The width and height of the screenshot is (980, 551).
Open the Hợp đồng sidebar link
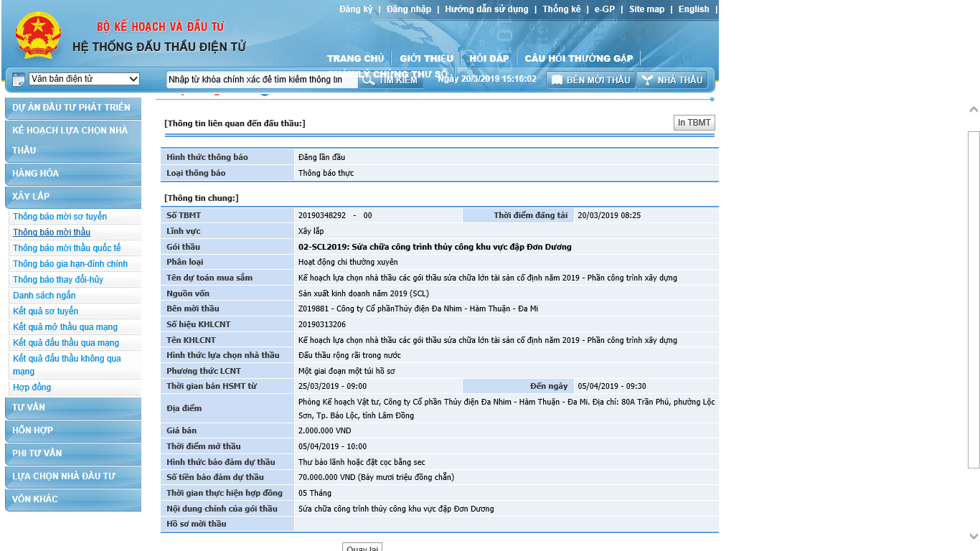tap(32, 387)
